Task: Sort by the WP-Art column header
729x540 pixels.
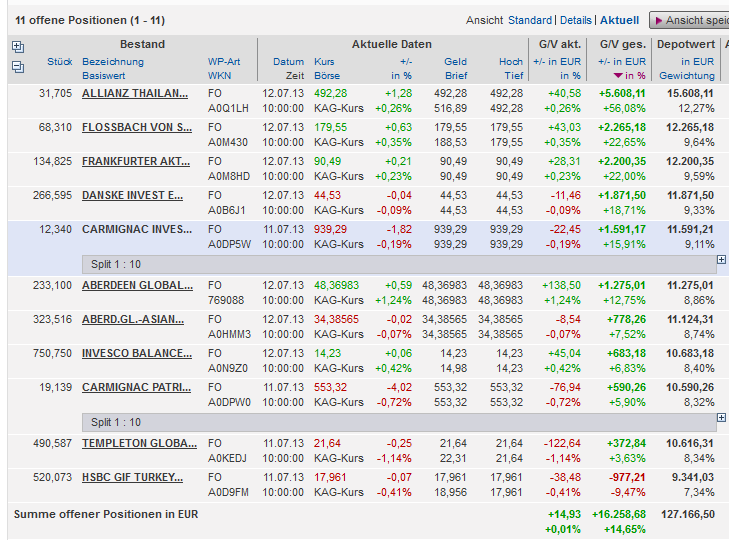Action: [225, 62]
